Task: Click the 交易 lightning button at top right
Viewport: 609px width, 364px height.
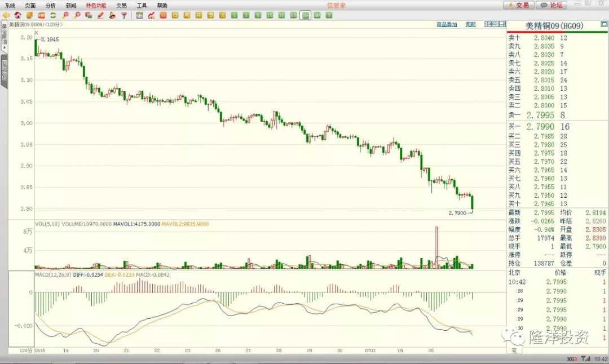Action: click(x=519, y=5)
